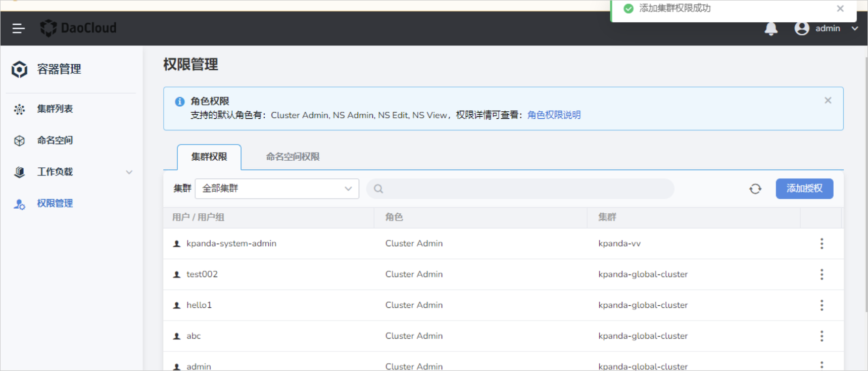Close the 角色权限 info banner
The image size is (868, 371).
pyautogui.click(x=828, y=100)
